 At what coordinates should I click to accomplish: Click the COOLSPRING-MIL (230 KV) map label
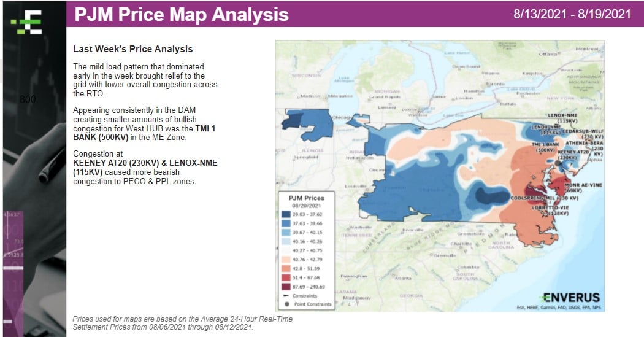[x=543, y=198]
